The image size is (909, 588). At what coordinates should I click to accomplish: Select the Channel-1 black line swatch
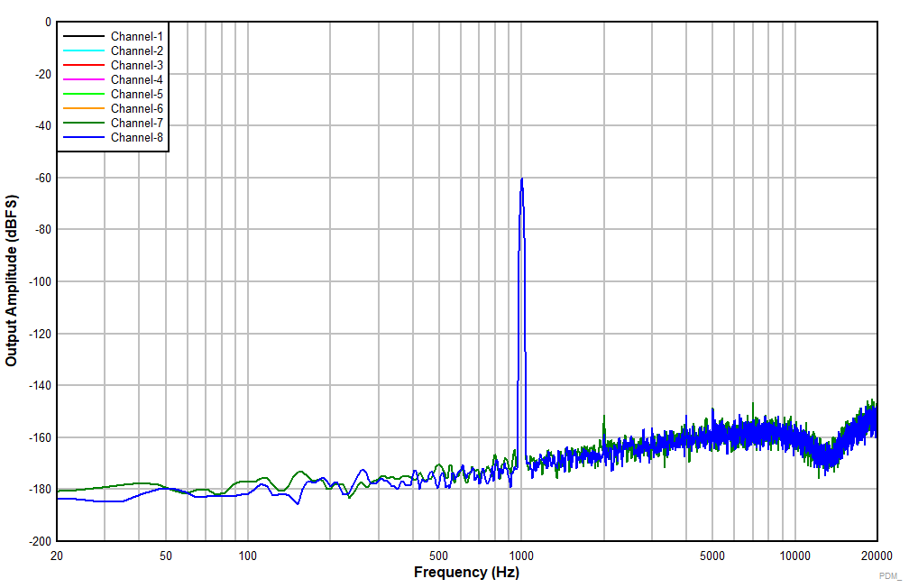pyautogui.click(x=86, y=38)
